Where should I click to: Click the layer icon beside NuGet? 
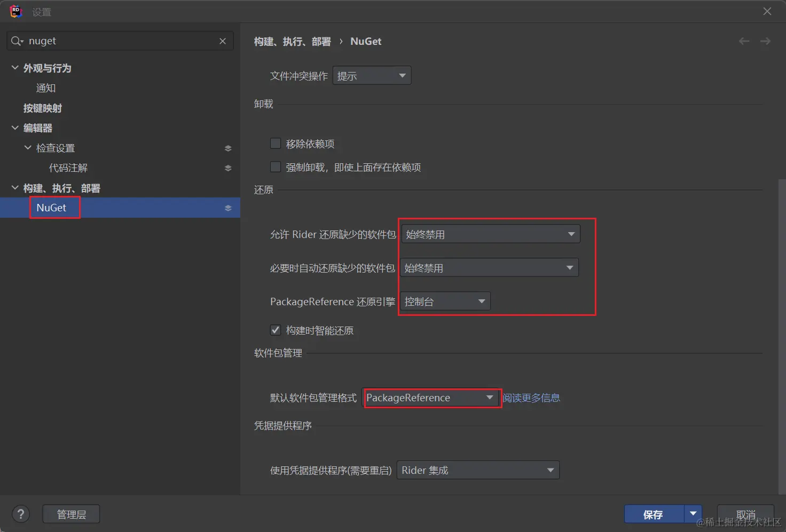click(228, 208)
